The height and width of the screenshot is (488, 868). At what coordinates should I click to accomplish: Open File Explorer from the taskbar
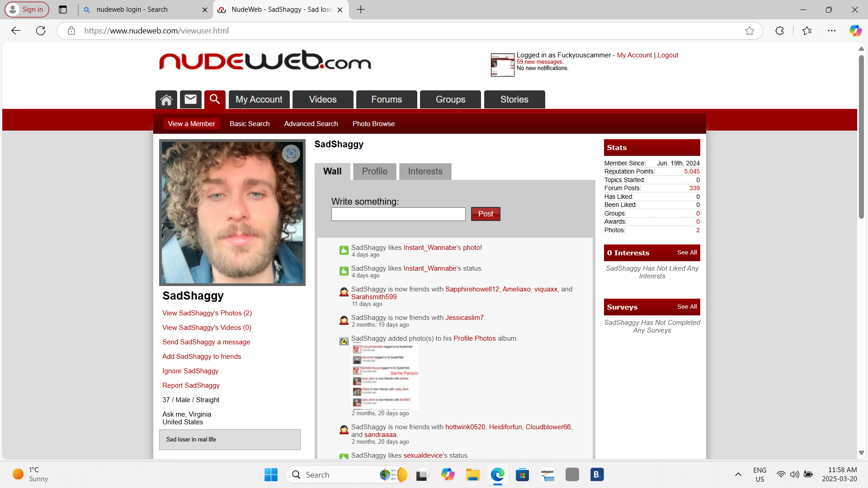(472, 474)
